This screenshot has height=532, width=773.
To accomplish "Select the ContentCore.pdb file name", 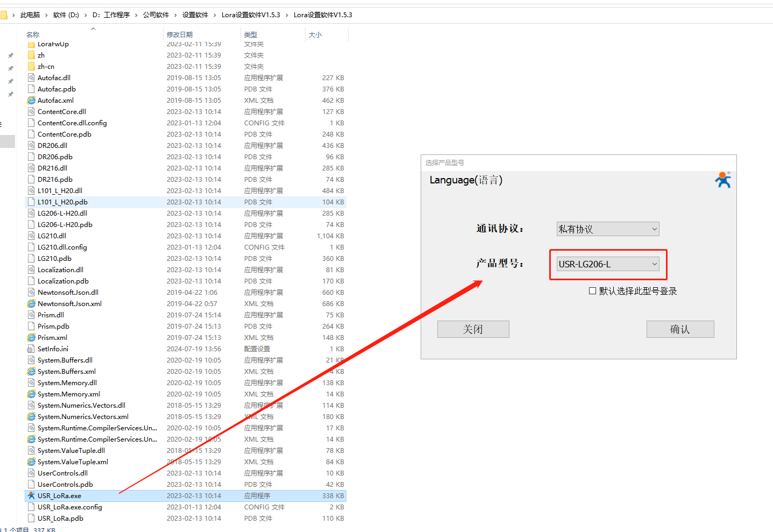I will (x=65, y=134).
